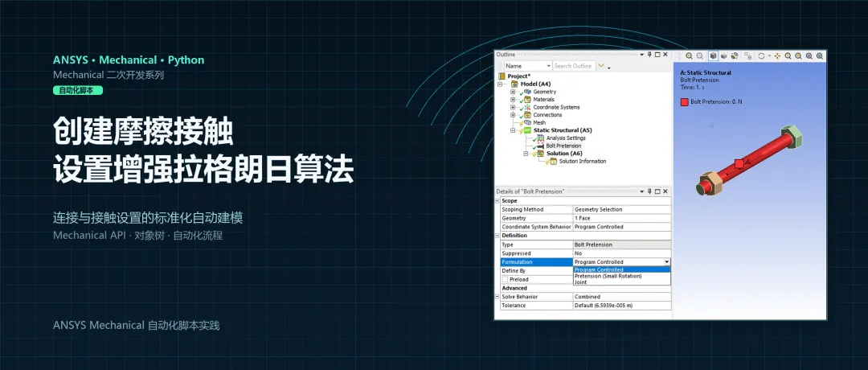Collapse the Static Structural (A5) node
868x370 pixels.
click(513, 131)
